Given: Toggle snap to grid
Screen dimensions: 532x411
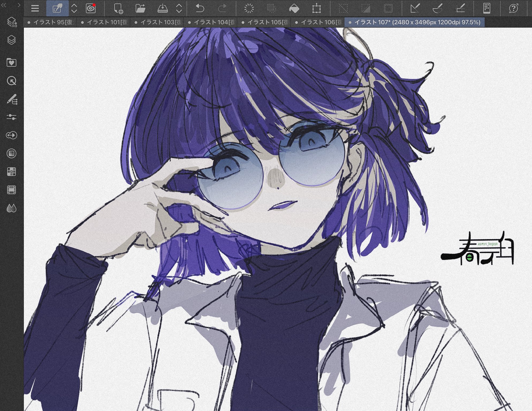Looking at the screenshot, I should point(460,8).
